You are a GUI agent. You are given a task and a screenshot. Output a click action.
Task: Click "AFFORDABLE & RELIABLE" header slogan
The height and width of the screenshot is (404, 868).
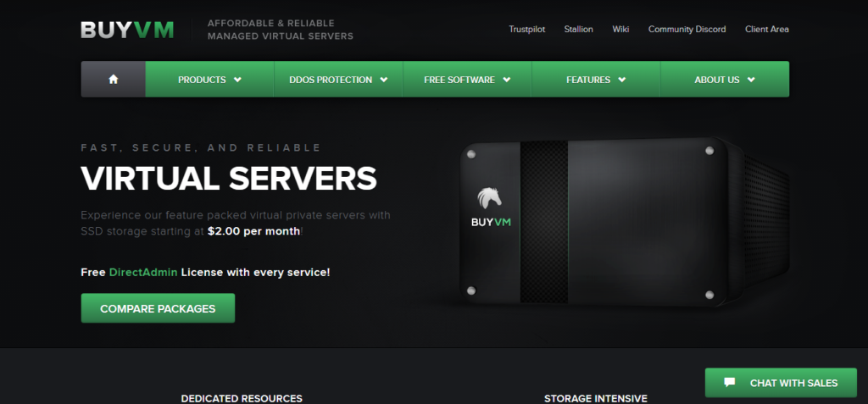pyautogui.click(x=270, y=23)
